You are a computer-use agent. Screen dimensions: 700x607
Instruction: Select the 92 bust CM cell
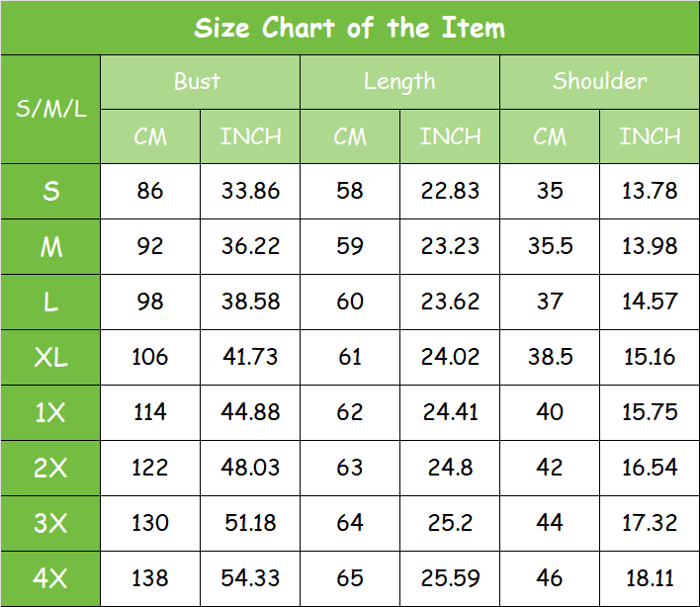tap(150, 246)
